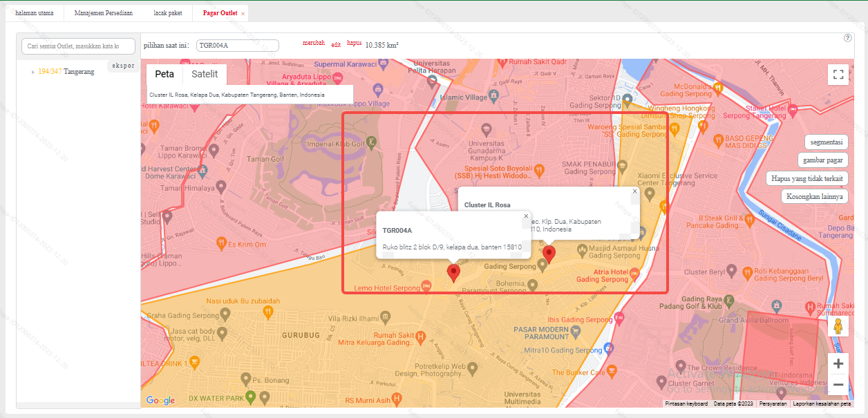868x418 pixels.
Task: Expand the Tangerang tree node
Action: pos(32,72)
